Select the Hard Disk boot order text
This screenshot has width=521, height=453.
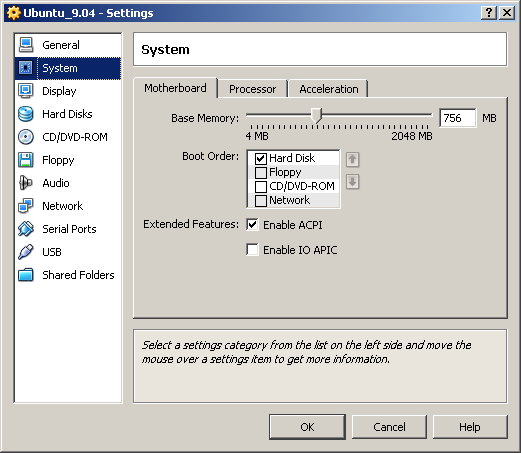(x=292, y=158)
